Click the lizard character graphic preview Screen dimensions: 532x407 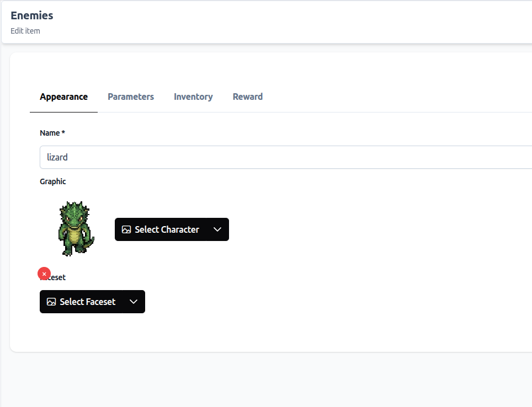click(76, 228)
